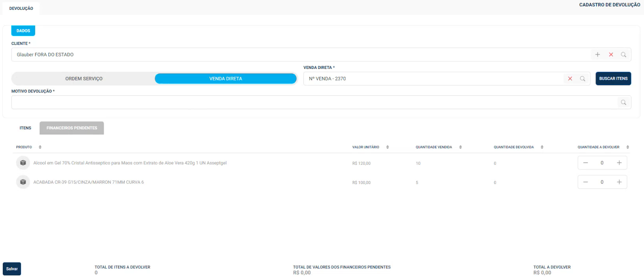Increase return quantity for ACABADA CR-39

(619, 182)
